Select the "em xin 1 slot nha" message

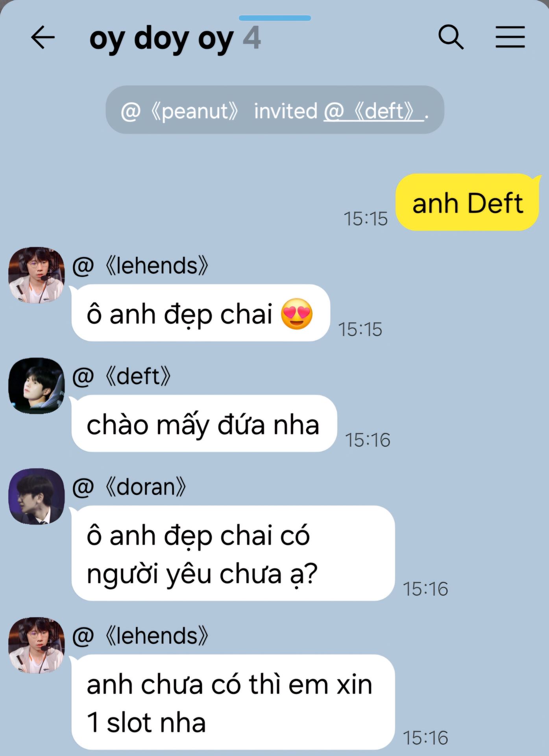point(233,702)
